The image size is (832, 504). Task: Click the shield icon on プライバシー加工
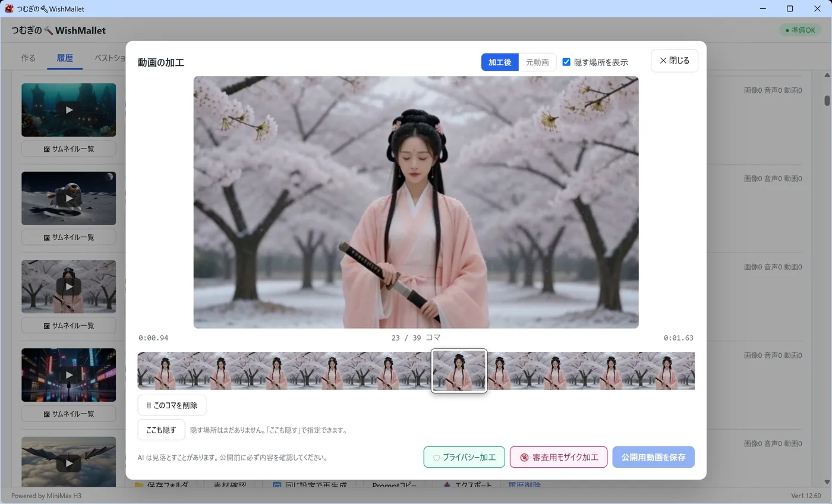click(x=436, y=458)
